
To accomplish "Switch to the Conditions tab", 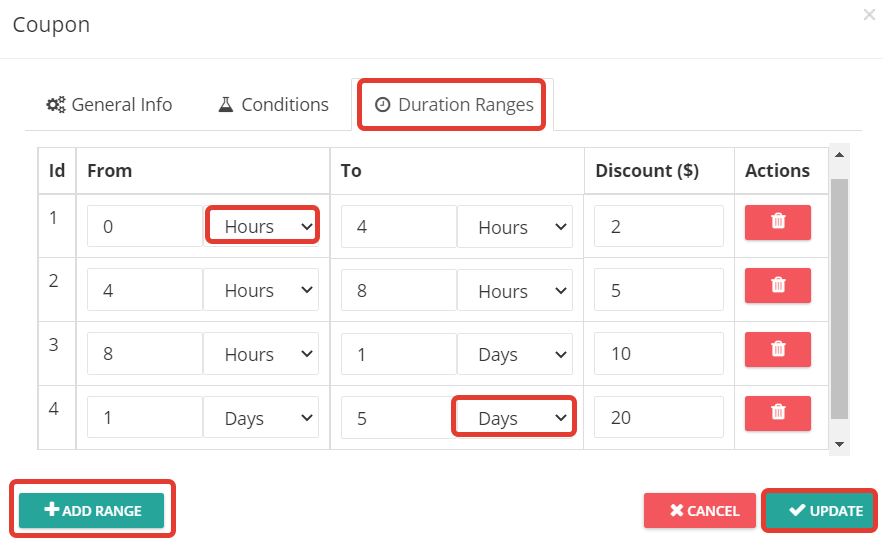I will (x=274, y=105).
